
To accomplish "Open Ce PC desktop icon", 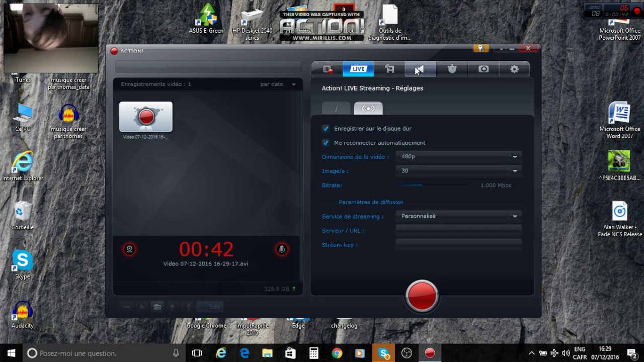I will (22, 118).
